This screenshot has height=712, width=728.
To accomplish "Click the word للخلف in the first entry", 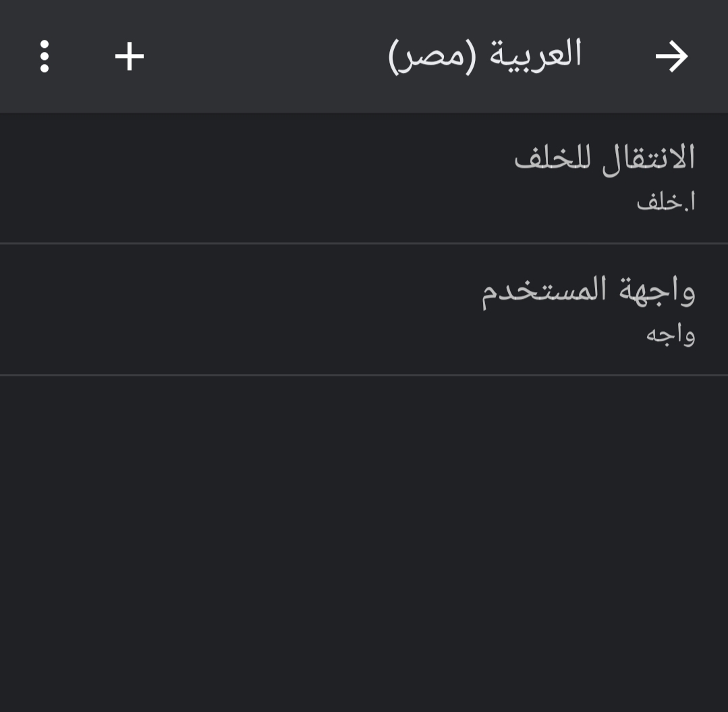I will 549,157.
